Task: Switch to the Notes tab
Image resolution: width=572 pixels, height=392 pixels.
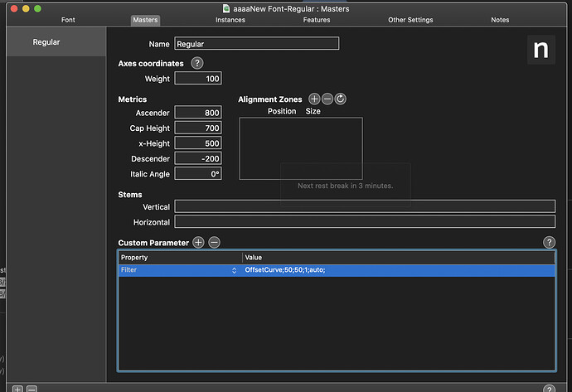Action: 500,20
